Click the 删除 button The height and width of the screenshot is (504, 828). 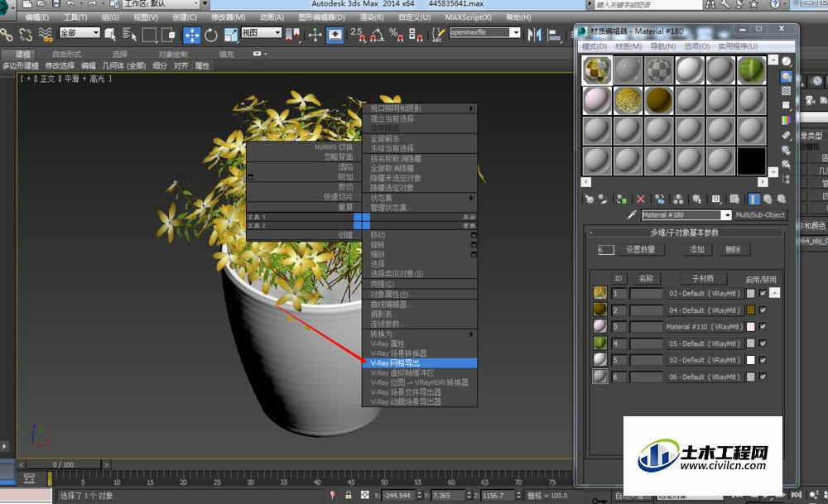coord(733,250)
